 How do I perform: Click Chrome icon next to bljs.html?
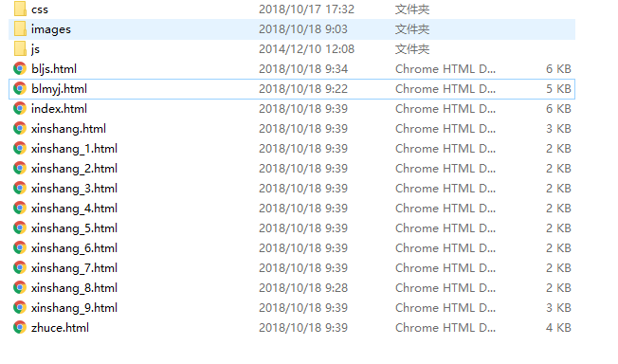pyautogui.click(x=20, y=68)
